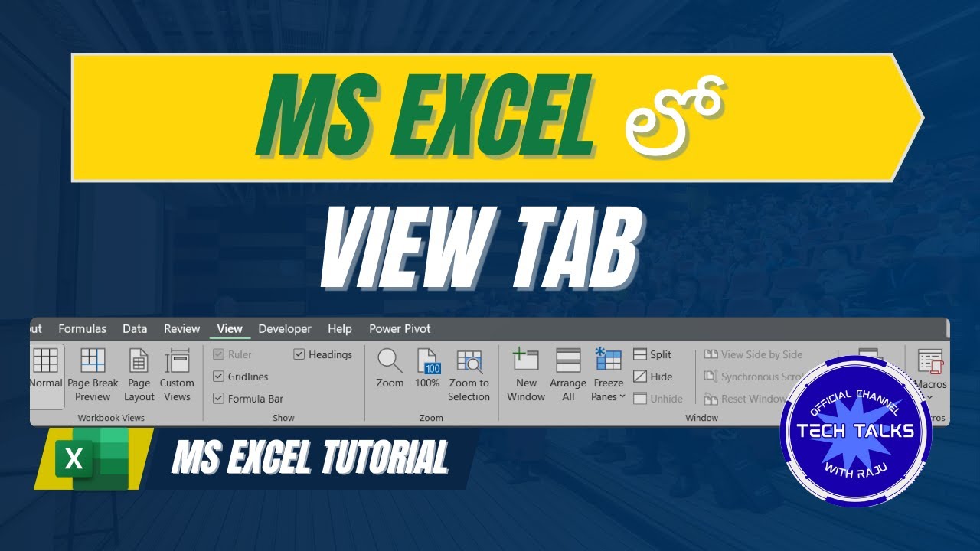
Task: Open a New Window
Action: pos(526,375)
